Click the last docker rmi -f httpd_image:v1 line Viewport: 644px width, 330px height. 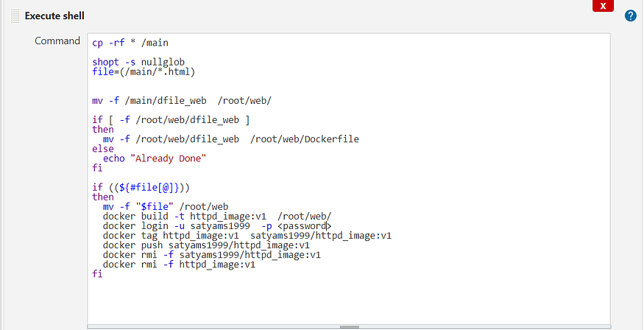coord(179,264)
